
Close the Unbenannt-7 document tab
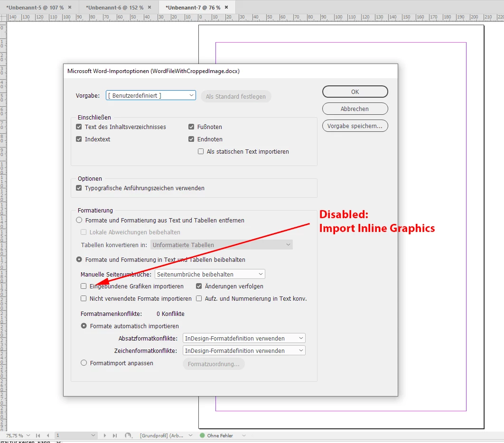click(226, 7)
